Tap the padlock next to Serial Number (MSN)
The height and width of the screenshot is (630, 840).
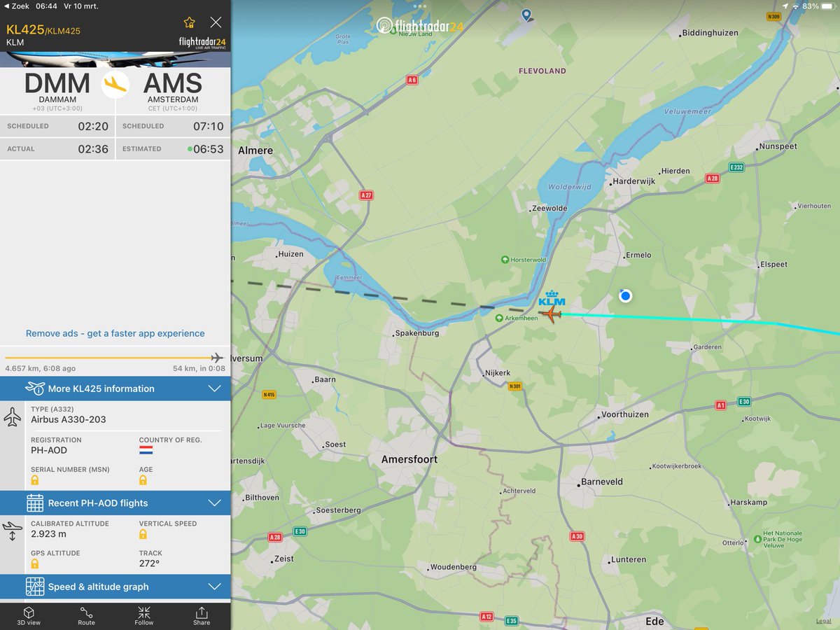pyautogui.click(x=36, y=481)
